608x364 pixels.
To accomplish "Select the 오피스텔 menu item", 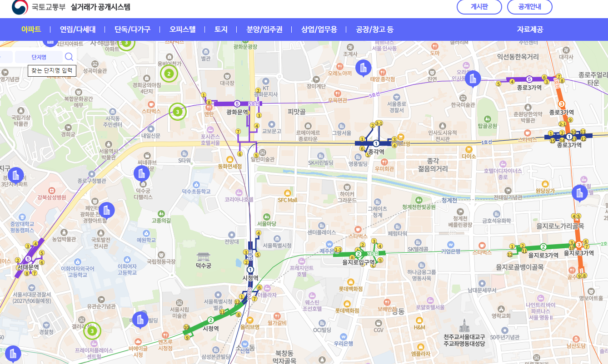I will coord(183,30).
